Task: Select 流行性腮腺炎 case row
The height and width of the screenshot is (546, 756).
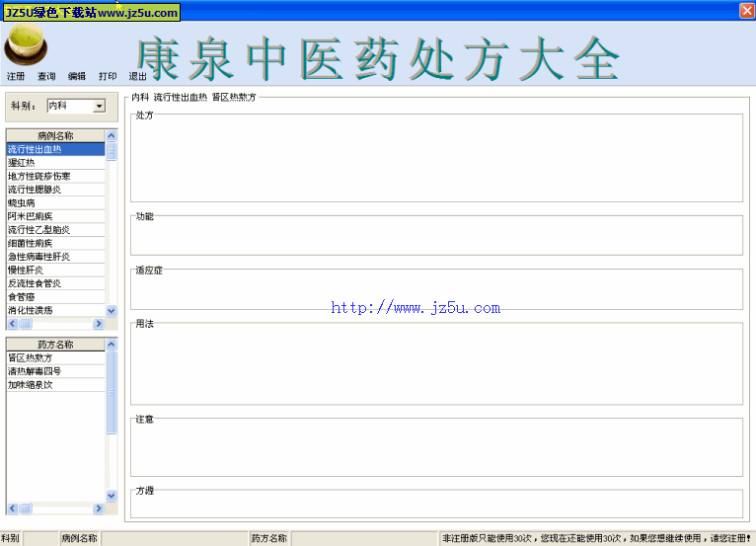Action: (x=55, y=190)
